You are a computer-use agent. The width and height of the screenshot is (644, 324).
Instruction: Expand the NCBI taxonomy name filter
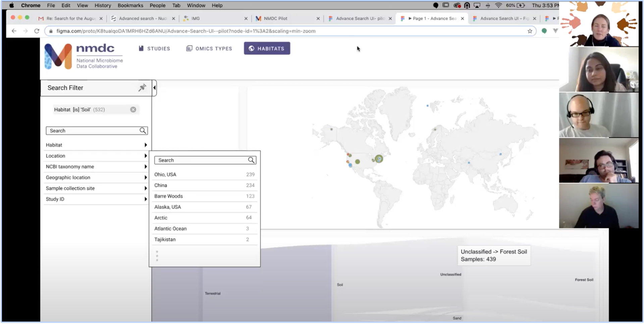click(97, 167)
